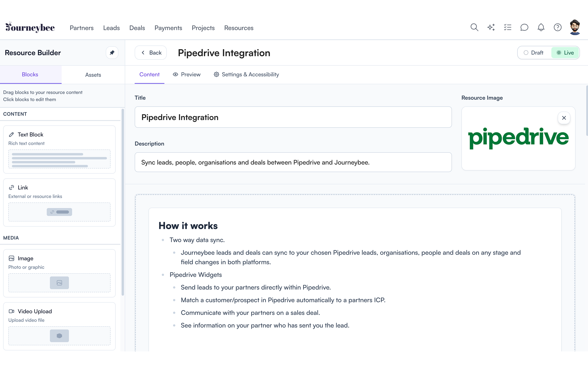Click the Back button

(x=151, y=53)
